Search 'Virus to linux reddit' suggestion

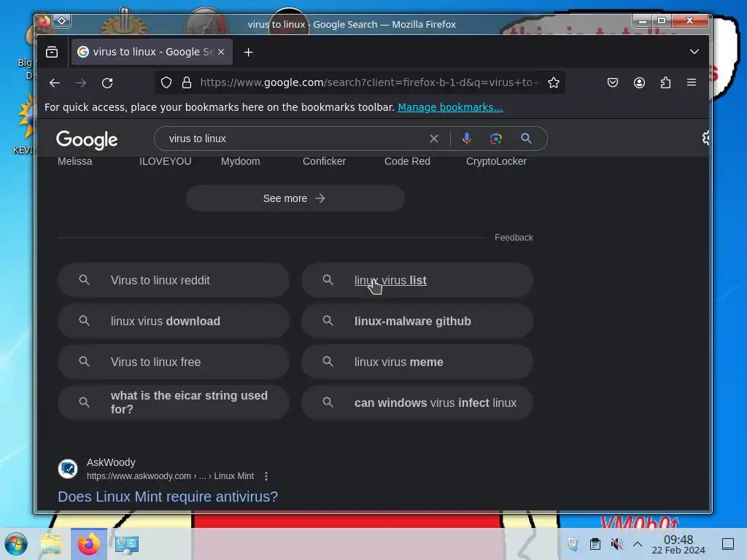coord(174,280)
